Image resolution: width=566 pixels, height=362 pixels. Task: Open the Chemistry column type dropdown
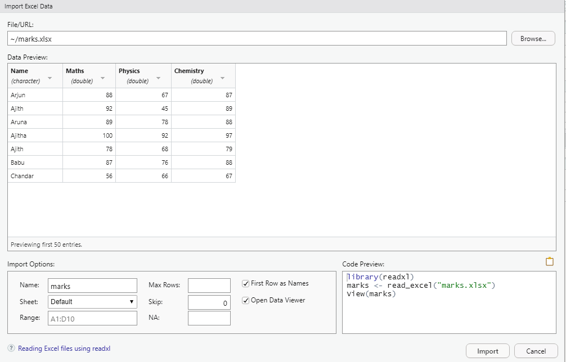coord(222,78)
